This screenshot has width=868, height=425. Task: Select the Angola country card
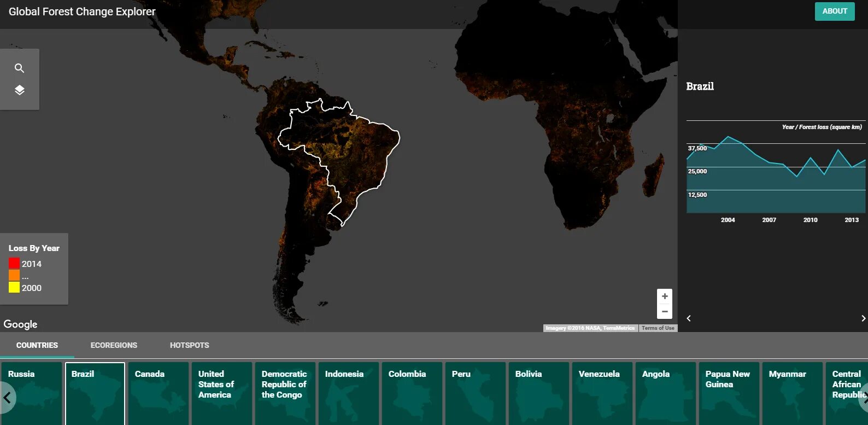click(x=666, y=393)
